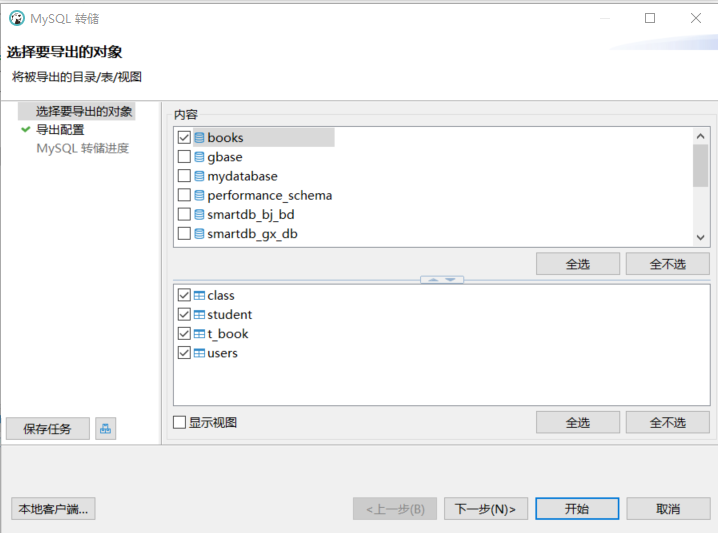Click the DBeaver icon in title bar
718x533 pixels.
tap(16, 18)
